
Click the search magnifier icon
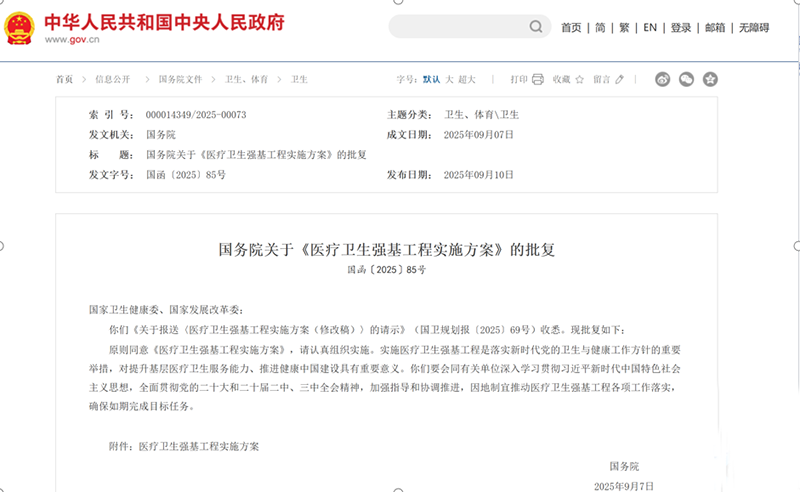click(x=536, y=27)
